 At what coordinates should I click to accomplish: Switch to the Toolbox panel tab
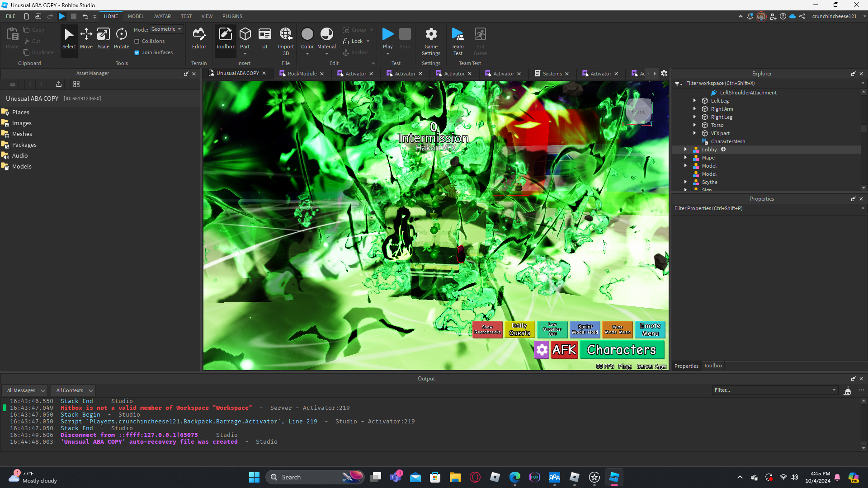tap(713, 366)
